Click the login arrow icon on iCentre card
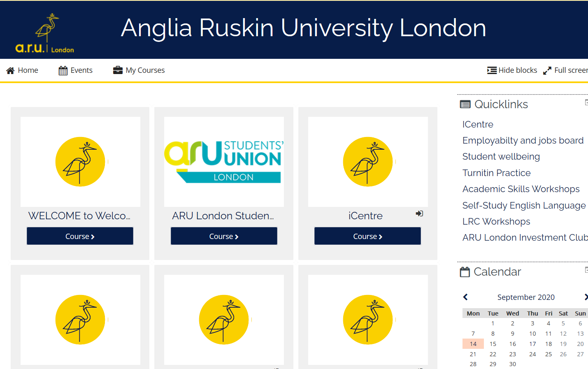The height and width of the screenshot is (369, 588). click(x=419, y=214)
